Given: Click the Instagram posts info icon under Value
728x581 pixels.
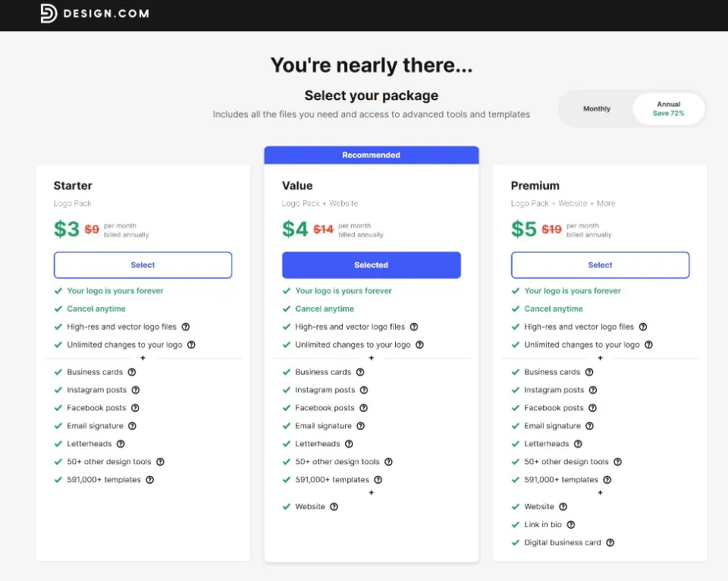Looking at the screenshot, I should tap(362, 390).
